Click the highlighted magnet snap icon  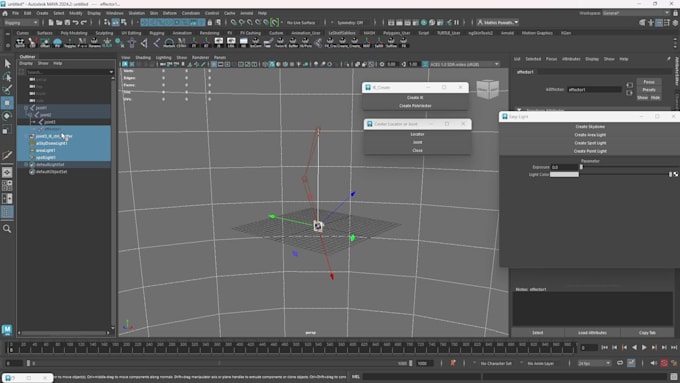[275, 23]
